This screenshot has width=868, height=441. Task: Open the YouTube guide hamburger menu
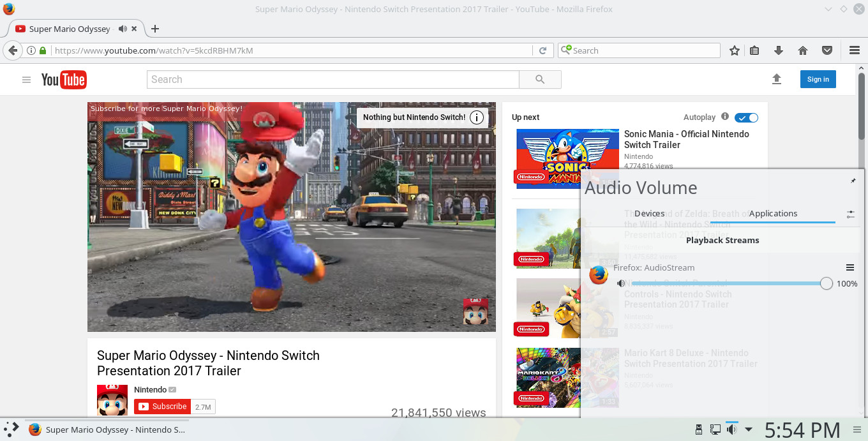pos(26,80)
